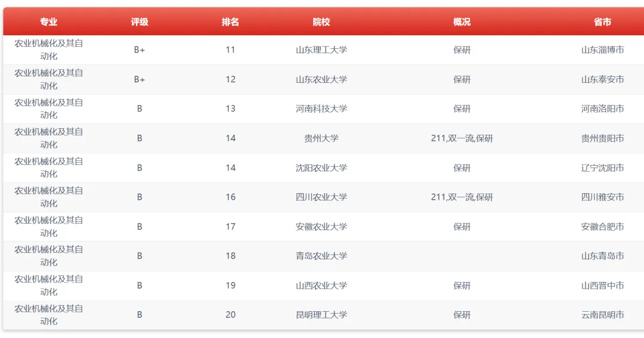Select 山东农业大学 in the 院校 column
Image resolution: width=644 pixels, height=338 pixels.
pyautogui.click(x=321, y=79)
